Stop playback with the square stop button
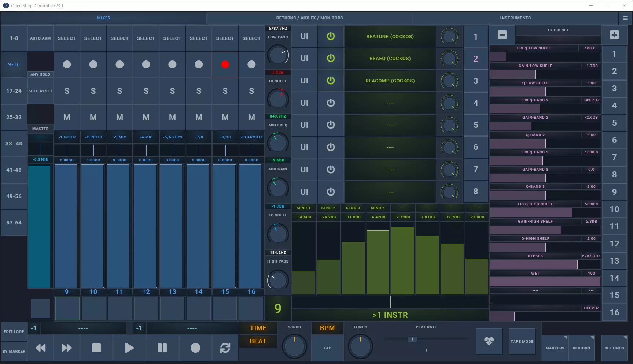633x364 pixels. 96,348
